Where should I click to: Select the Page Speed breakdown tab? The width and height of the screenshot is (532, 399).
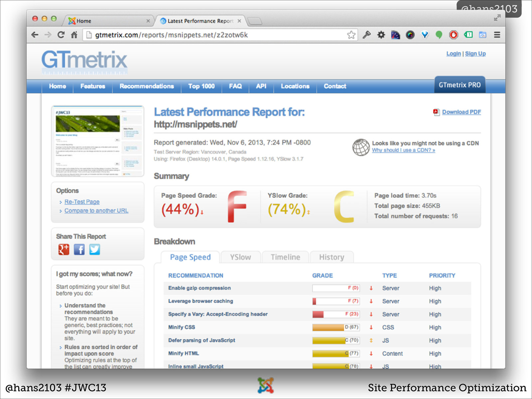[x=190, y=257]
